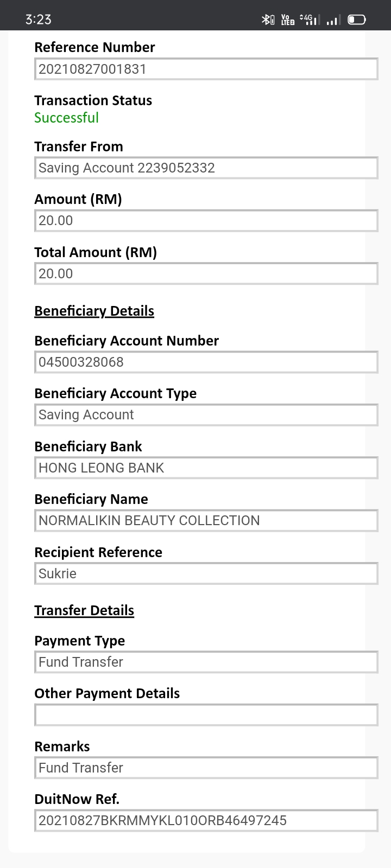This screenshot has width=391, height=868.
Task: Select the empty Other Payment Details field
Action: (206, 715)
